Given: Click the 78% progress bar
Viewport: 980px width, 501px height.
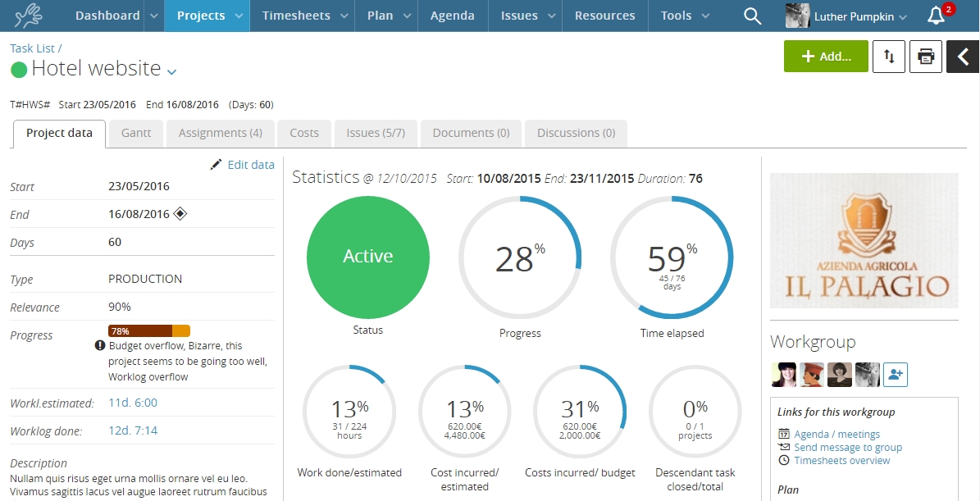Looking at the screenshot, I should click(149, 331).
